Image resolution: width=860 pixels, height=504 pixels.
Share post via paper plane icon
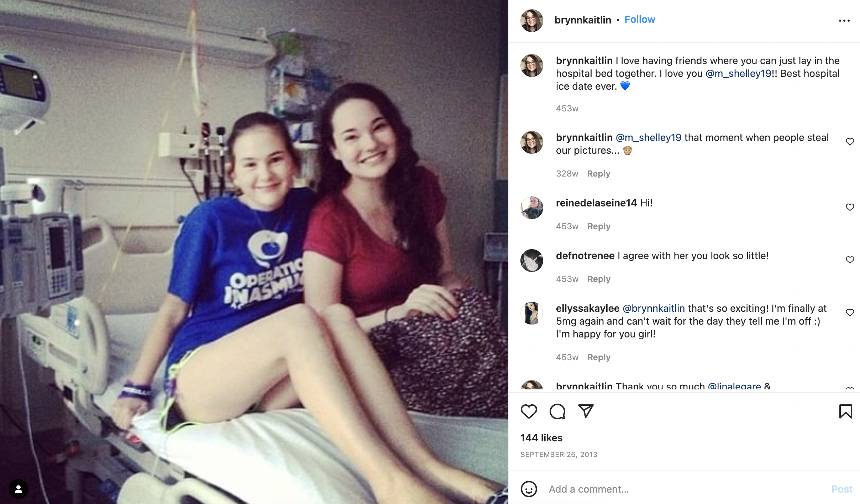pyautogui.click(x=586, y=411)
